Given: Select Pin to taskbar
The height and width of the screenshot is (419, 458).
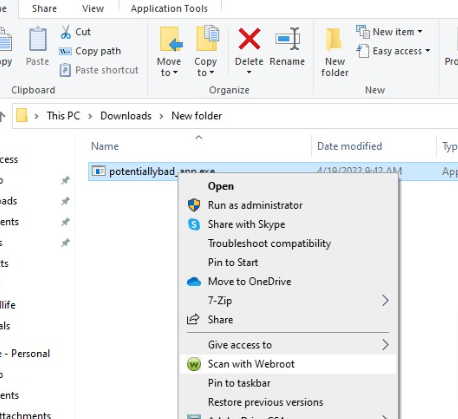Looking at the screenshot, I should [288, 383].
